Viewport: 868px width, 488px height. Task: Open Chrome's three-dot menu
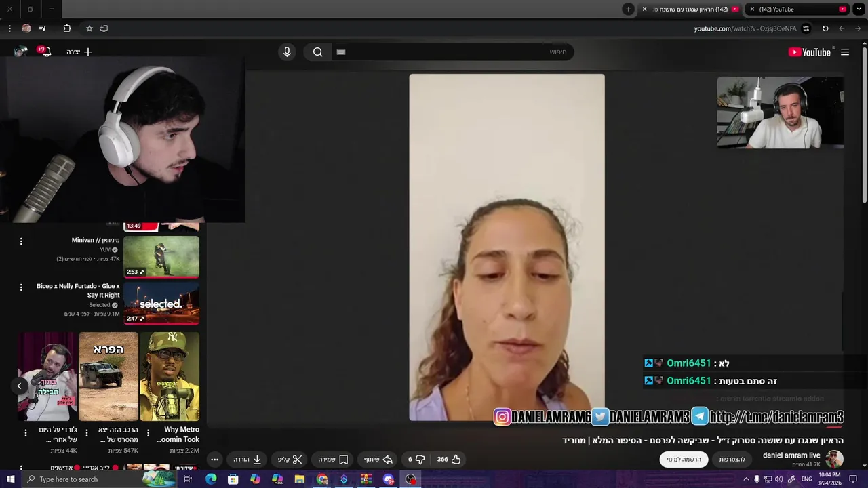point(9,28)
